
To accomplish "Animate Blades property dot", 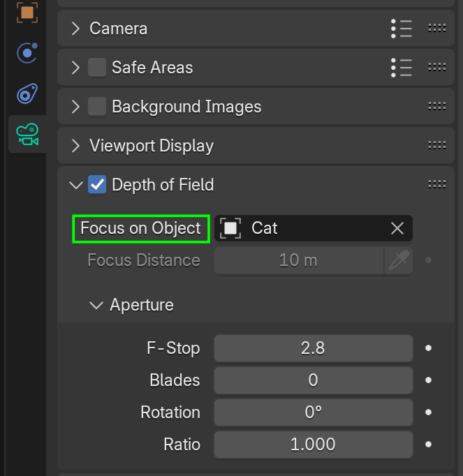I will tap(428, 380).
